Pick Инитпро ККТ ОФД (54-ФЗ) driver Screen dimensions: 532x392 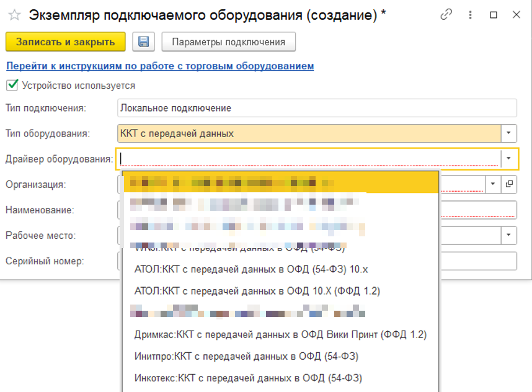246,356
